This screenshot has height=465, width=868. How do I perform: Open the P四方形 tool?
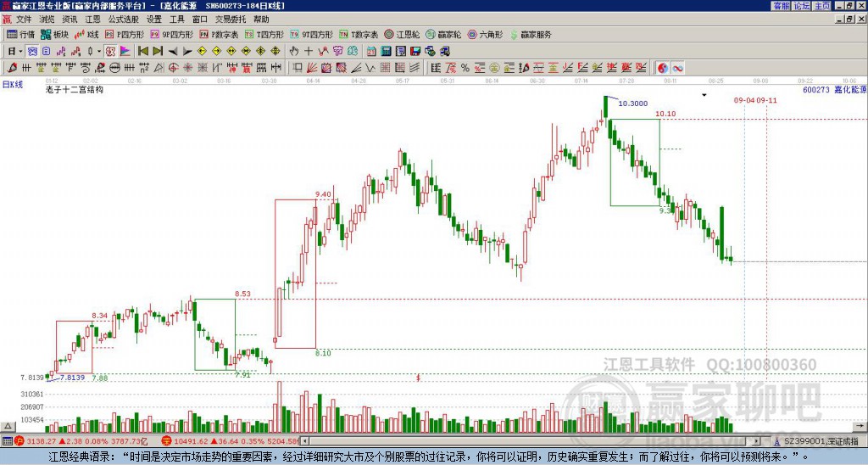point(125,34)
